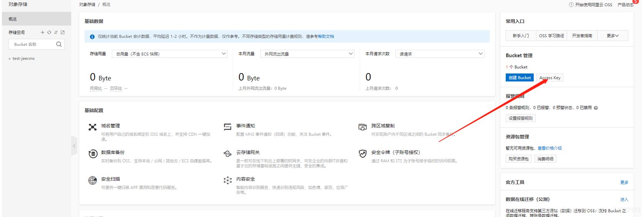The height and width of the screenshot is (217, 644).
Task: Click the Access Key button
Action: [x=550, y=78]
